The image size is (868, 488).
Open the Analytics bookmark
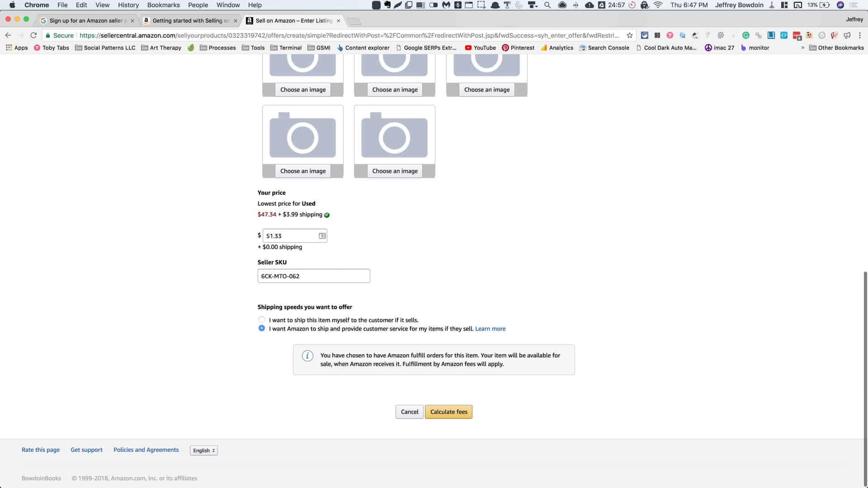(557, 47)
